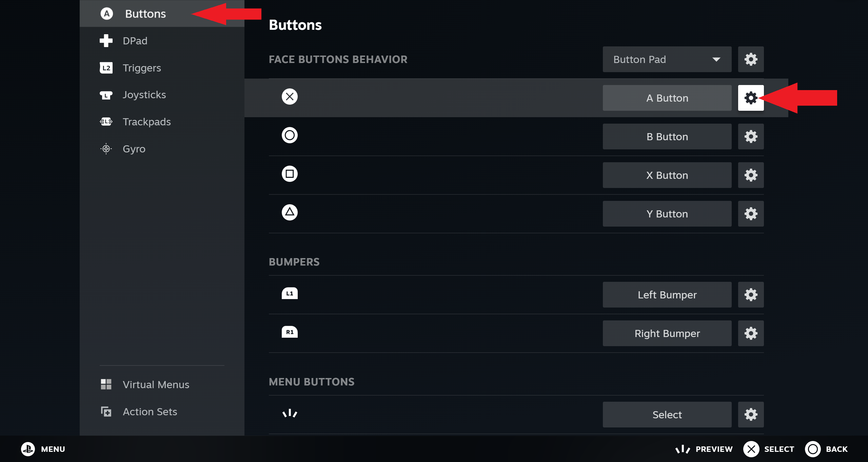Open the Select binding gear icon
Viewport: 868px width, 462px height.
[x=751, y=414]
